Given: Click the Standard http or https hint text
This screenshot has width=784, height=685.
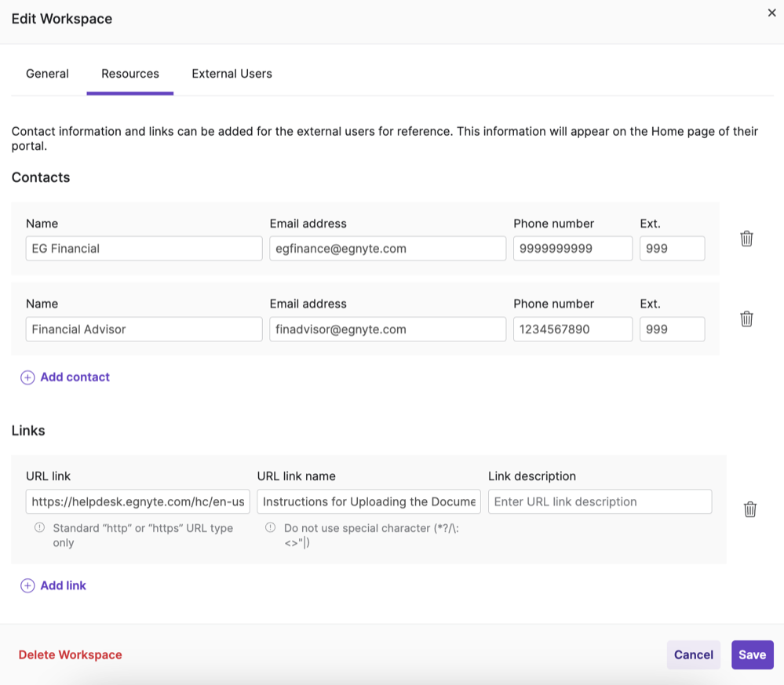Looking at the screenshot, I should 143,535.
